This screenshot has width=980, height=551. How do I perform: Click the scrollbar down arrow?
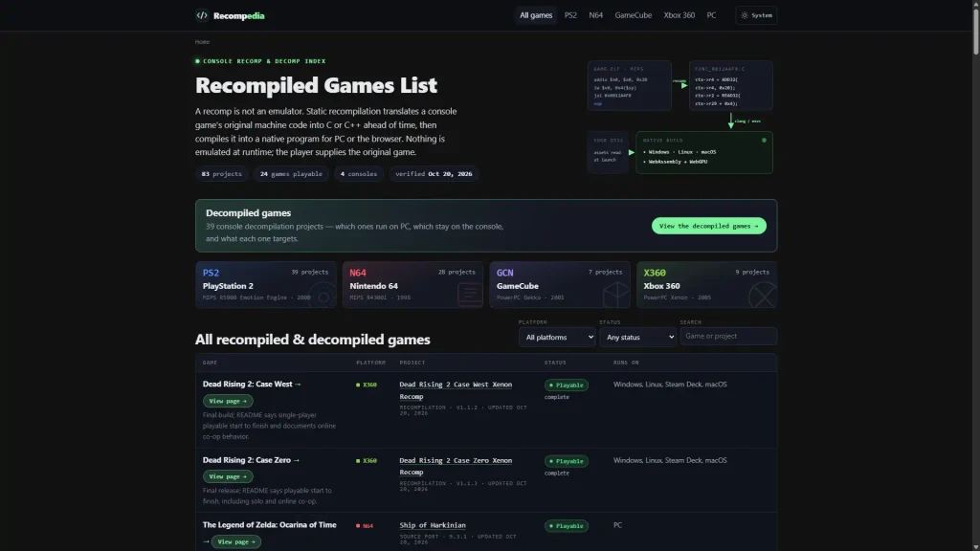coord(975,547)
